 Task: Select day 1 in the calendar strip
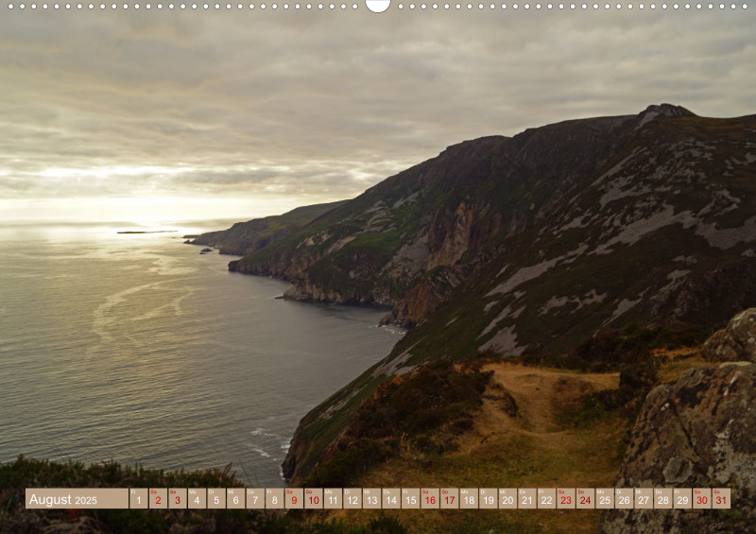pyautogui.click(x=138, y=498)
